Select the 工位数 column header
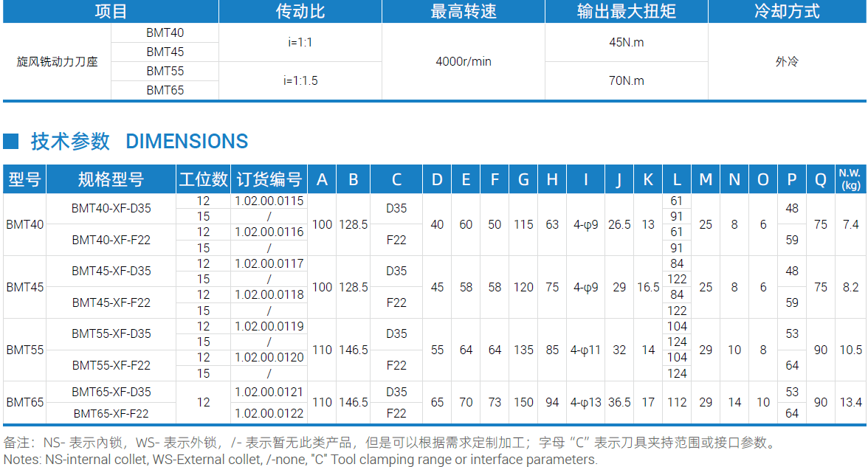 203,179
